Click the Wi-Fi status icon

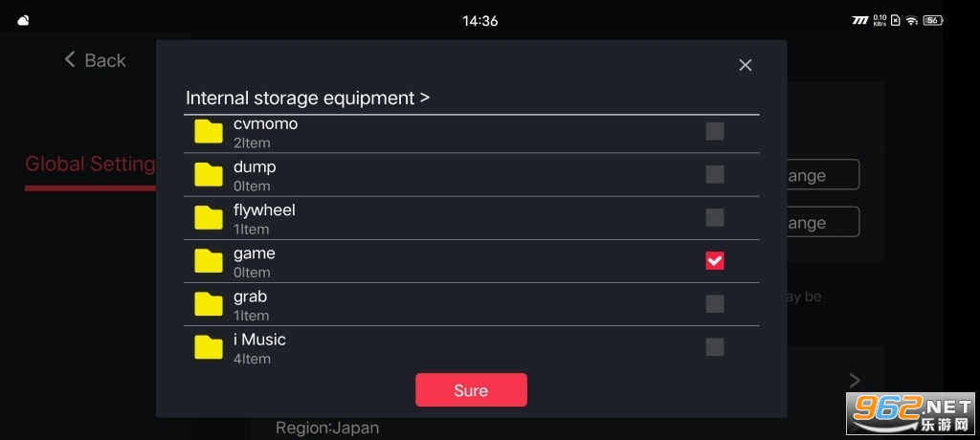911,20
